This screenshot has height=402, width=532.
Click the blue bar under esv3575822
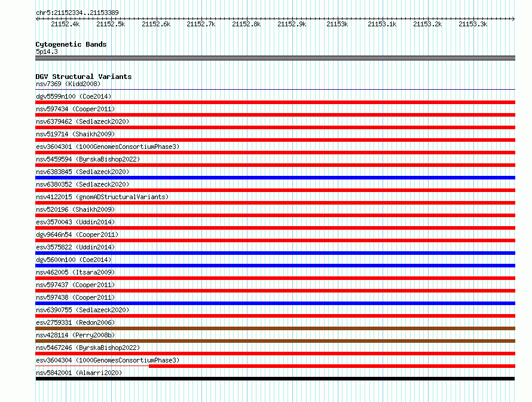click(x=275, y=253)
